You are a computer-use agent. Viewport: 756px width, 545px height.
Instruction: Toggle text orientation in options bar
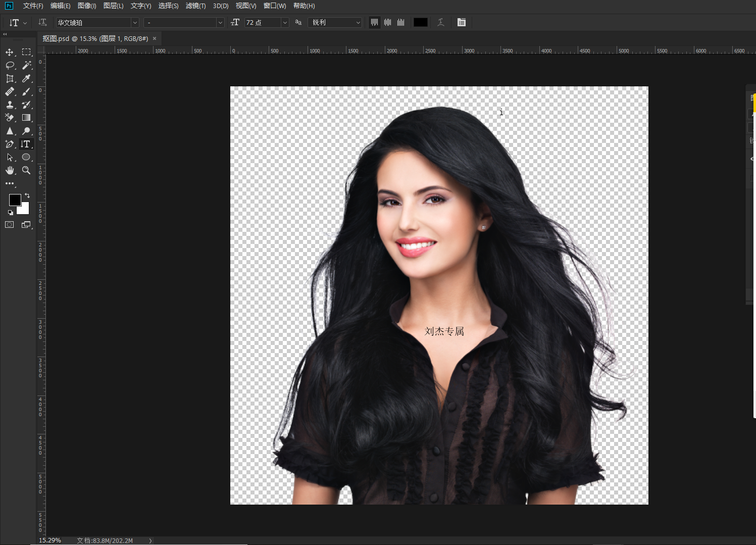(x=42, y=22)
